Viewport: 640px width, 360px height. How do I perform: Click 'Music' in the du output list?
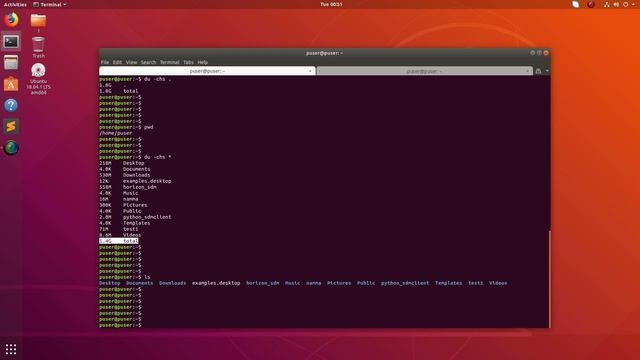[131, 193]
